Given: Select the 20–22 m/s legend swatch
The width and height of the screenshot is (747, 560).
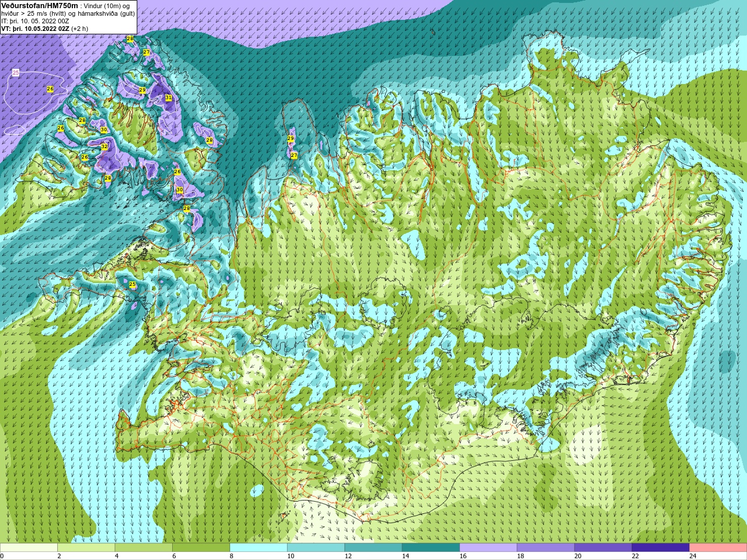Looking at the screenshot, I should point(603,548).
